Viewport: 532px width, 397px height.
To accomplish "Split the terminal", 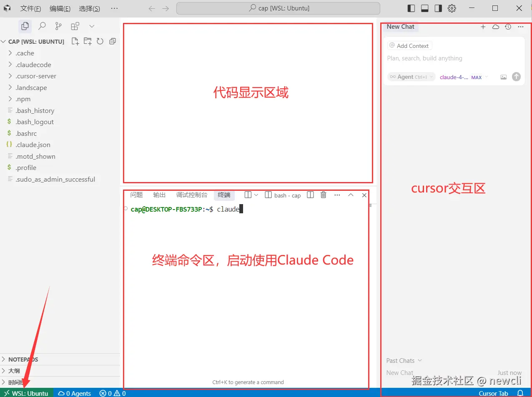I will 310,195.
